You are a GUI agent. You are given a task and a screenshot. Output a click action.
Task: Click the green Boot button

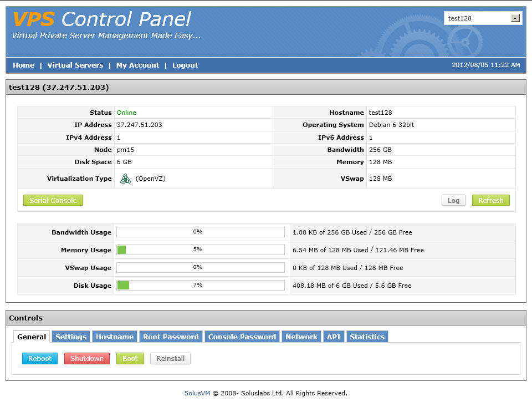[130, 358]
